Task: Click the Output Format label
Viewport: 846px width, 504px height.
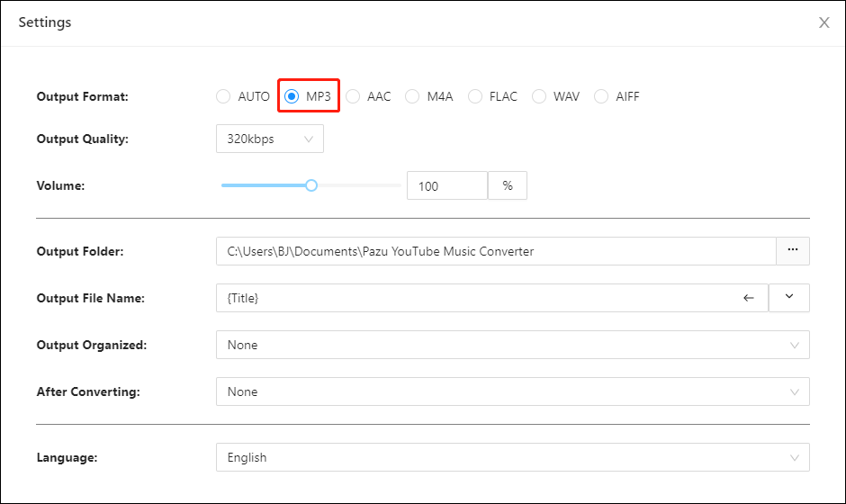Action: 83,97
